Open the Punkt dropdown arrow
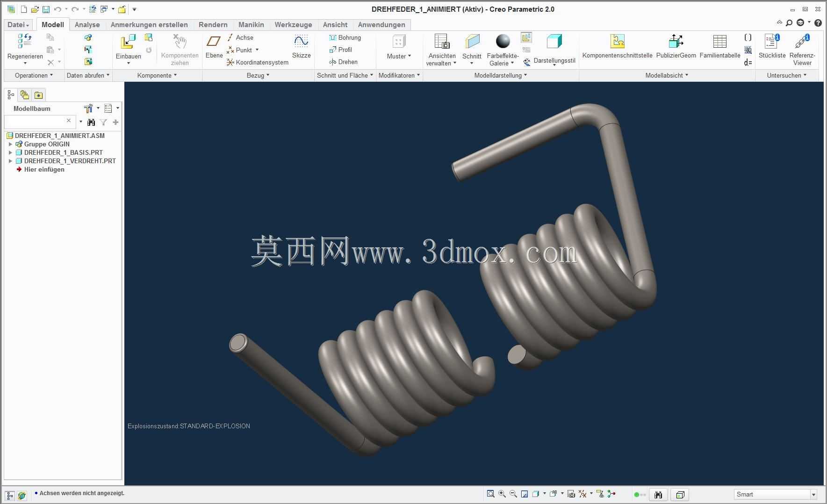The width and height of the screenshot is (827, 504). (x=257, y=50)
